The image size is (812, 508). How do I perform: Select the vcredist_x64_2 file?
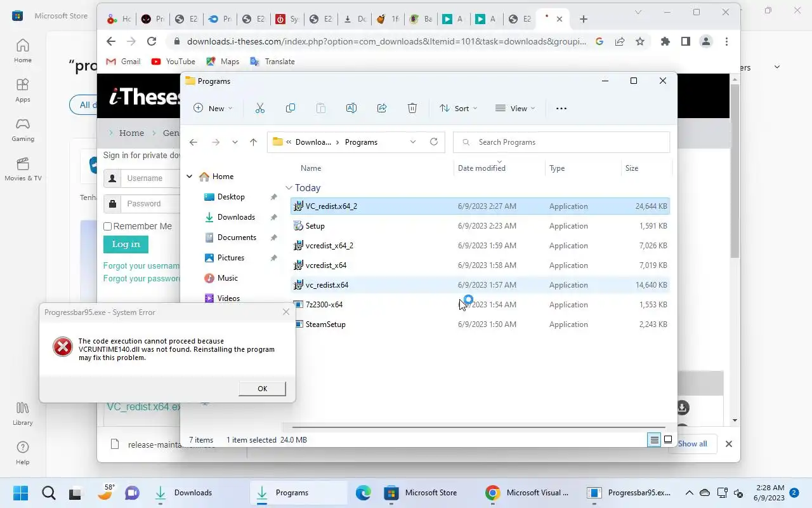480,246
